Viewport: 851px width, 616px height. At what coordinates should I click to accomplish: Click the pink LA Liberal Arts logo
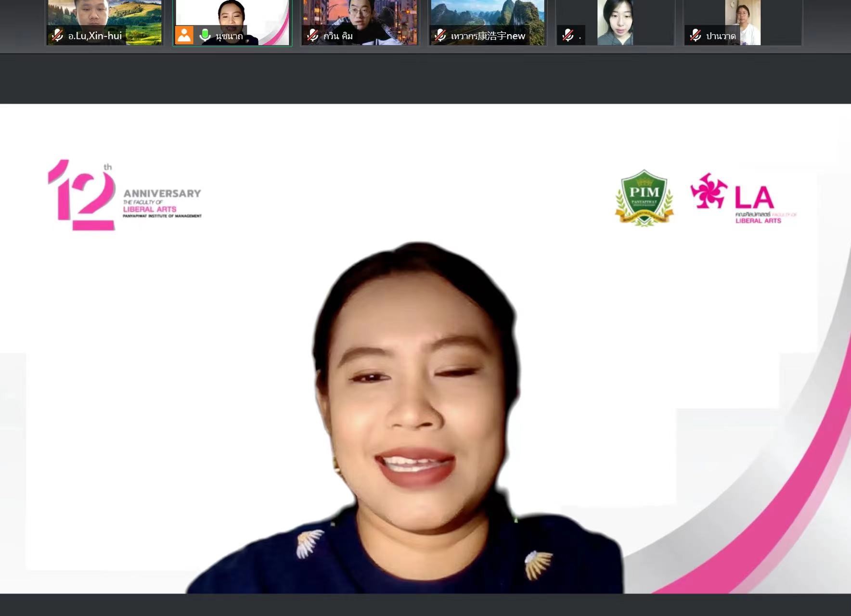pos(742,198)
